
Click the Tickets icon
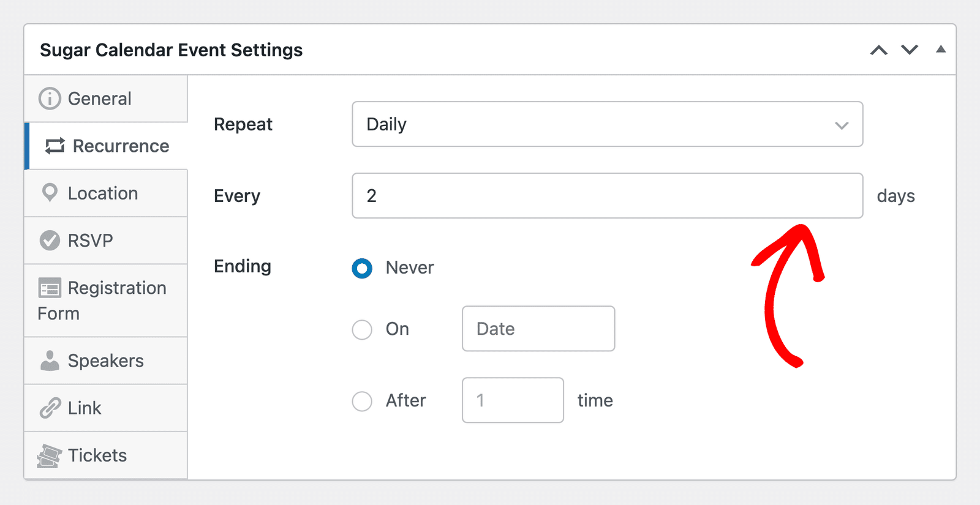pyautogui.click(x=49, y=455)
